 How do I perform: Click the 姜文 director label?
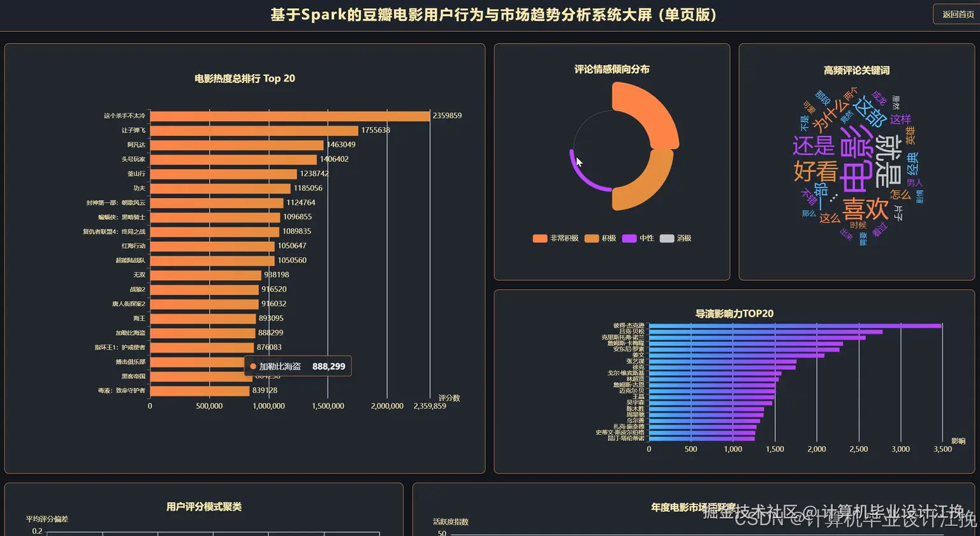coord(638,355)
